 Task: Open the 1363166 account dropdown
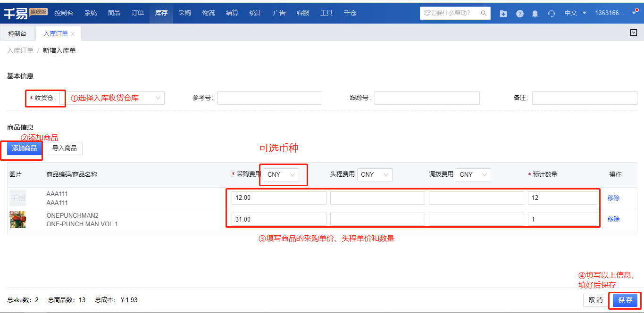click(616, 13)
